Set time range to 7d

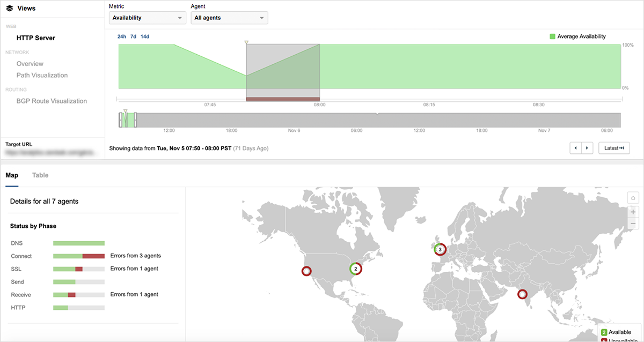click(x=133, y=36)
